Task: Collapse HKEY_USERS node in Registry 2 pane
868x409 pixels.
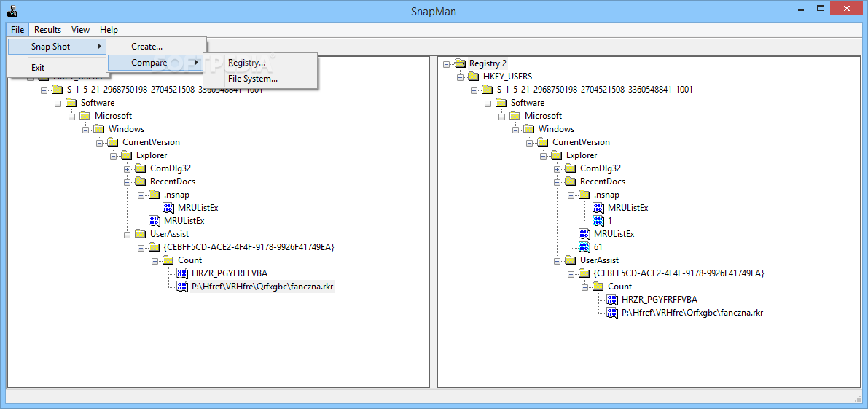Action: 460,77
